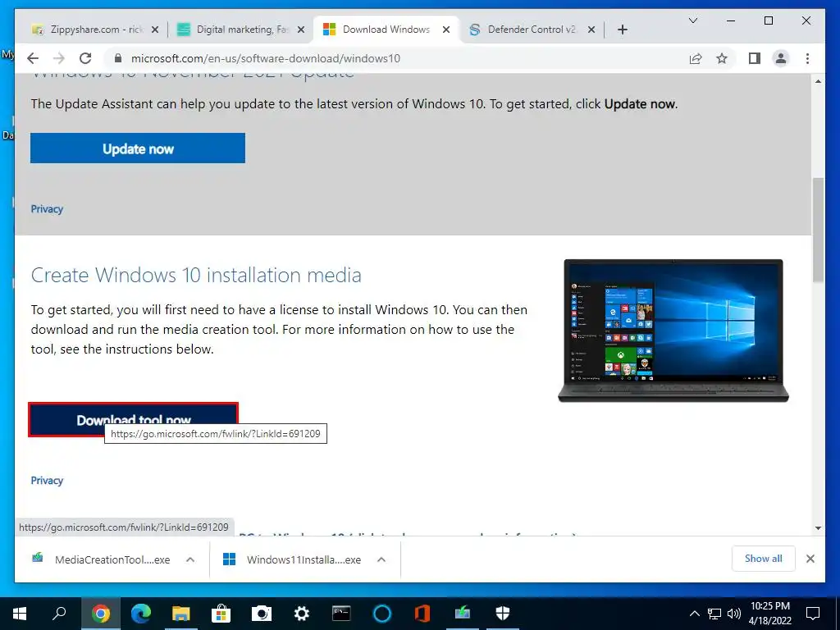840x630 pixels.
Task: Expand options for MediaCreationTool download
Action: click(x=190, y=559)
